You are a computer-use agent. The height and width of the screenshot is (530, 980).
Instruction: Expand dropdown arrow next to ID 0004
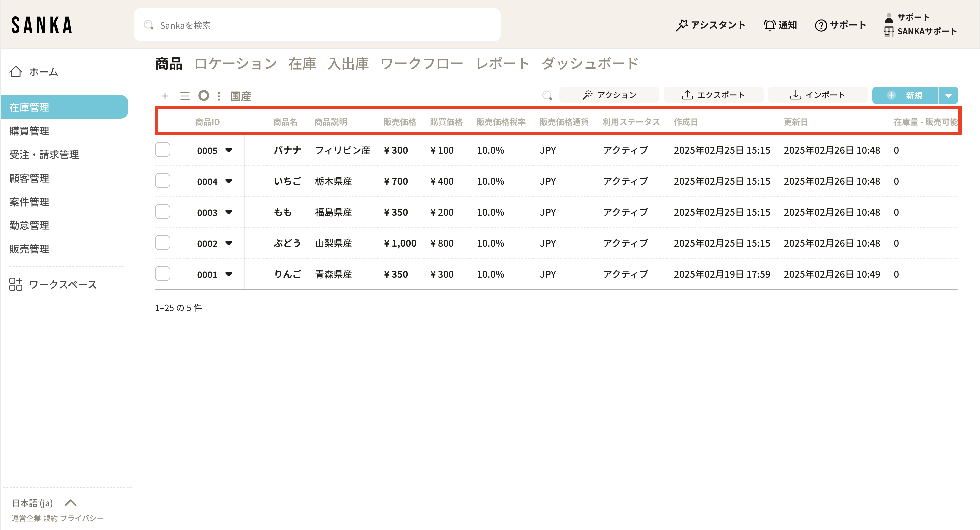click(229, 181)
